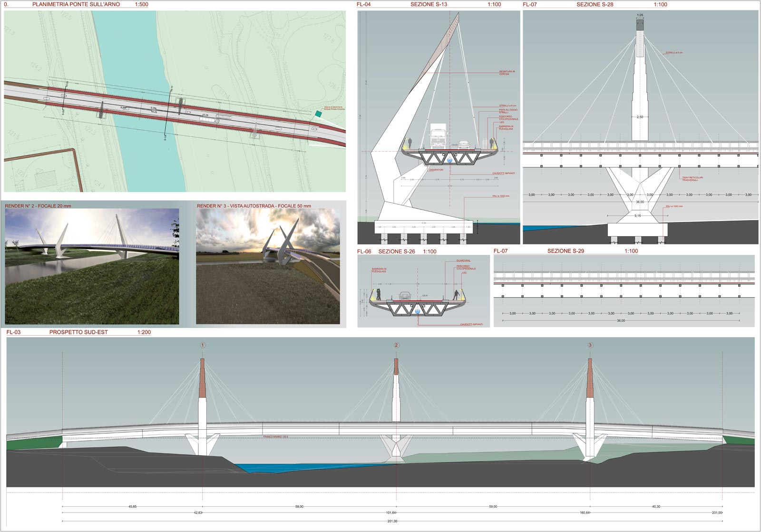Click the dark cap atop the S-28 pylon

(640, 25)
